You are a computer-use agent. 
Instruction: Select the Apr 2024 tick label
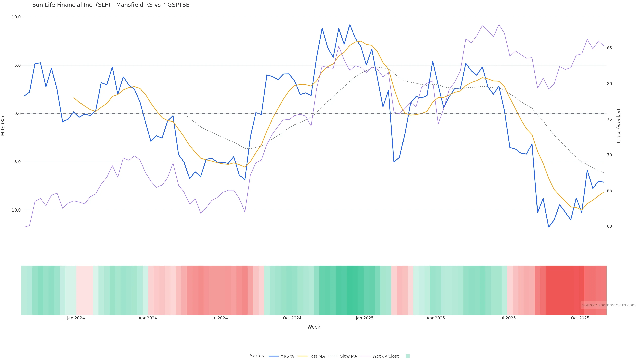tap(148, 318)
